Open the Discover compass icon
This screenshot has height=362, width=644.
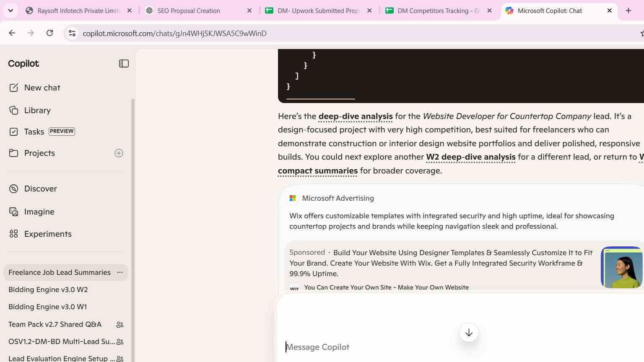pos(14,189)
